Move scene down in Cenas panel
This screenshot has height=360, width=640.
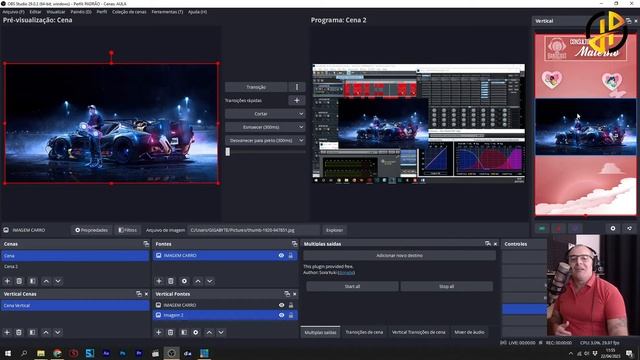[58, 281]
